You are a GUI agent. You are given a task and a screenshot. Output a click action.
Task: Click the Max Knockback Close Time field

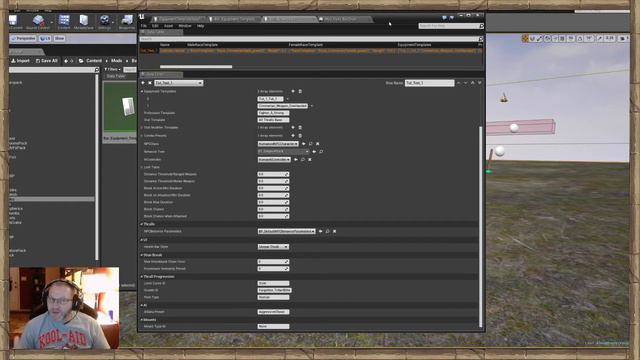pos(273,262)
